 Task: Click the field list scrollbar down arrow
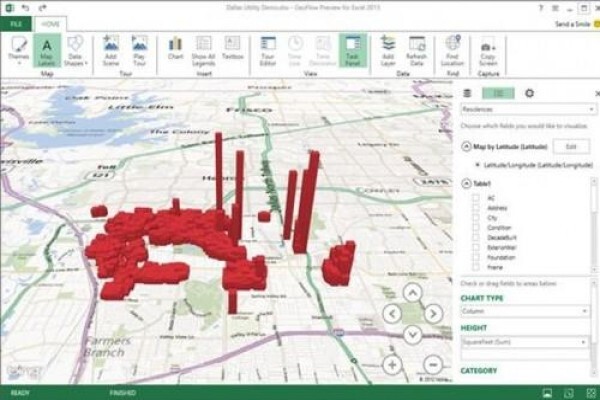pyautogui.click(x=595, y=269)
